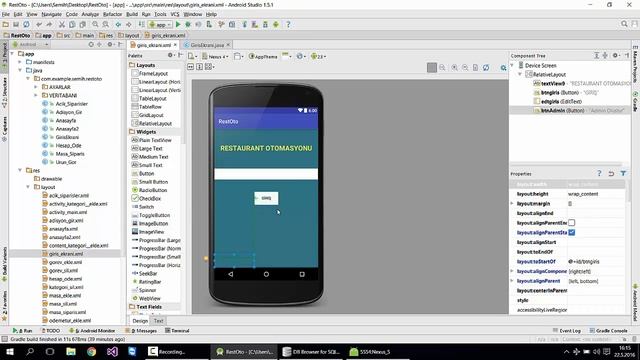
Task: Select SeekBar widget in the palette
Action: pos(144,273)
